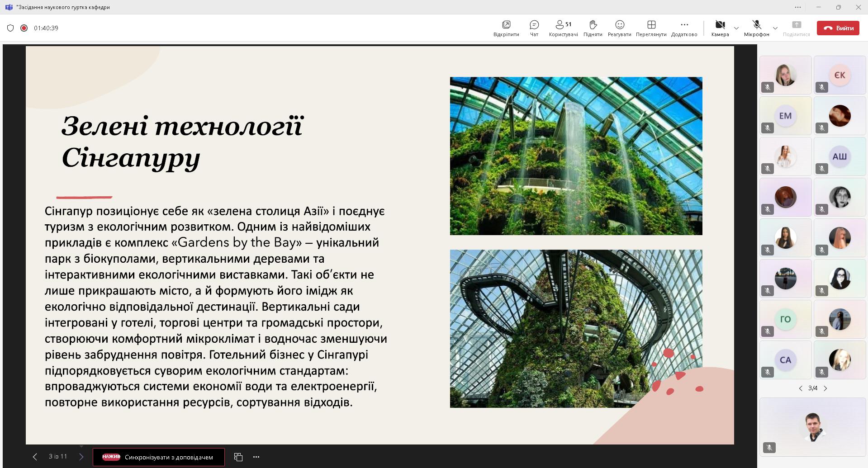This screenshot has width=868, height=468.
Task: Leave the meeting with Вийти
Action: [838, 28]
